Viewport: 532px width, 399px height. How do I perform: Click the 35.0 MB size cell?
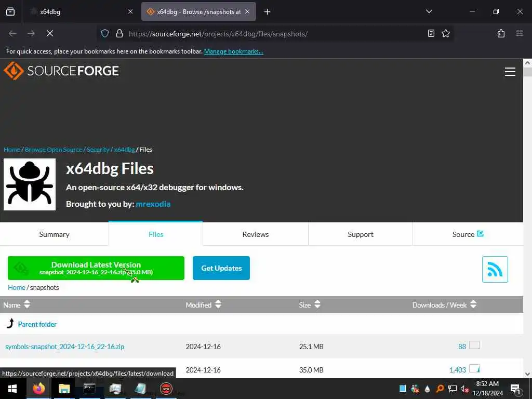(311, 370)
